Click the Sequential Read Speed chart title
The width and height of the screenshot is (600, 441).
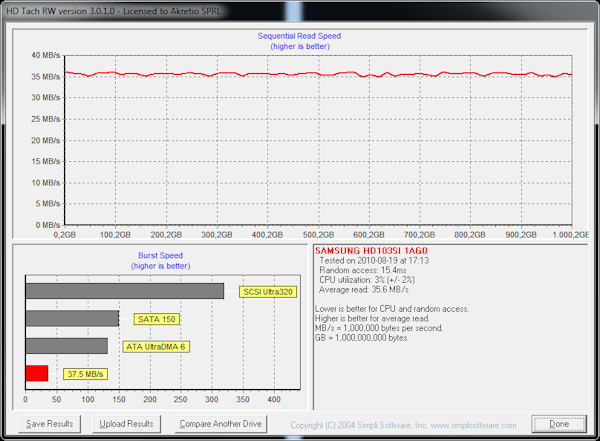click(300, 36)
